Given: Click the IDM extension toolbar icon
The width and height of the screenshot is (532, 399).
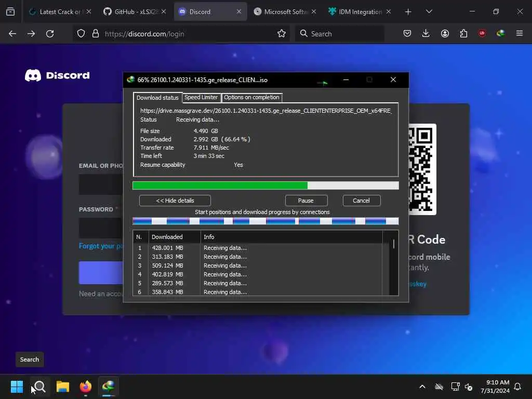Looking at the screenshot, I should tap(501, 34).
